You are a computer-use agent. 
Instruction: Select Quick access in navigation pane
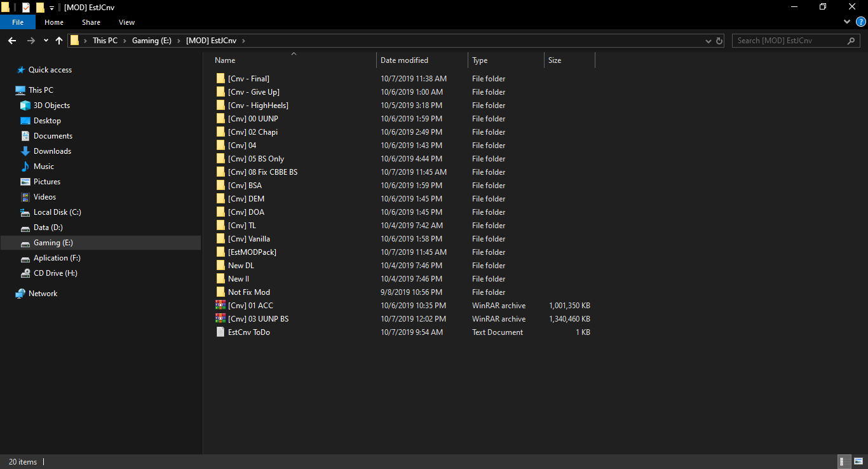[50, 70]
